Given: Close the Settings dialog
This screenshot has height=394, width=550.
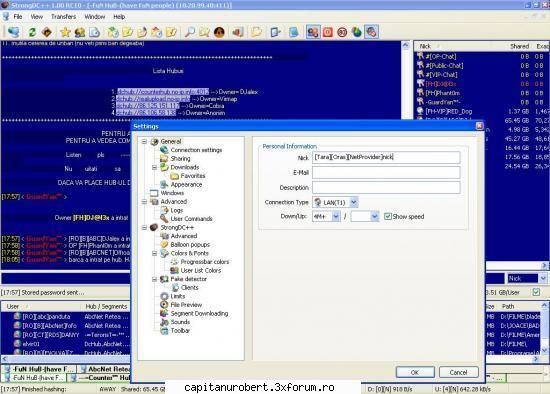Looking at the screenshot, I should pyautogui.click(x=479, y=126).
